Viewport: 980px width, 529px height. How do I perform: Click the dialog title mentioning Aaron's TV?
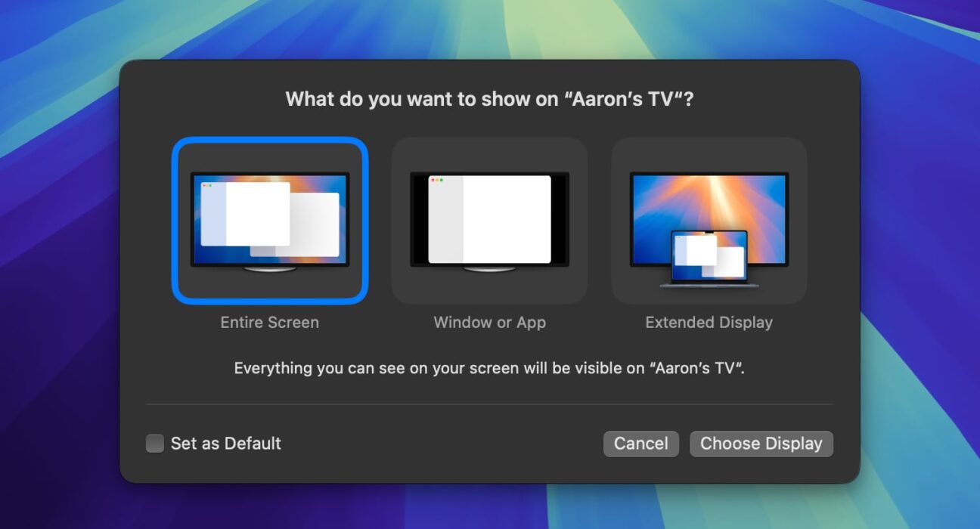click(489, 99)
